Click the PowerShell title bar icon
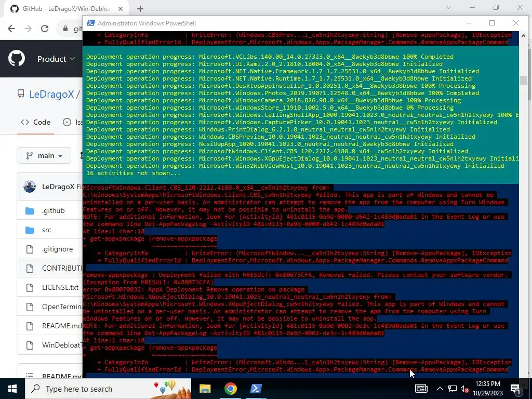 coord(90,23)
